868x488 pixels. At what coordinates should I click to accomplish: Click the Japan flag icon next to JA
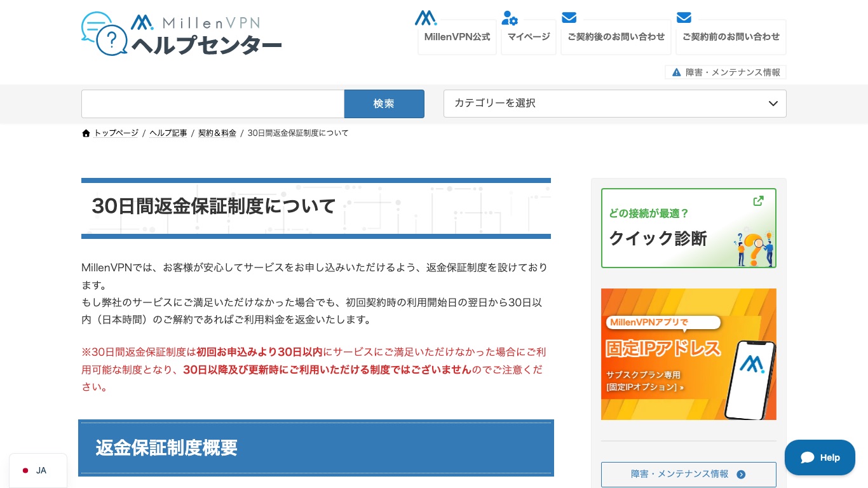pyautogui.click(x=25, y=471)
